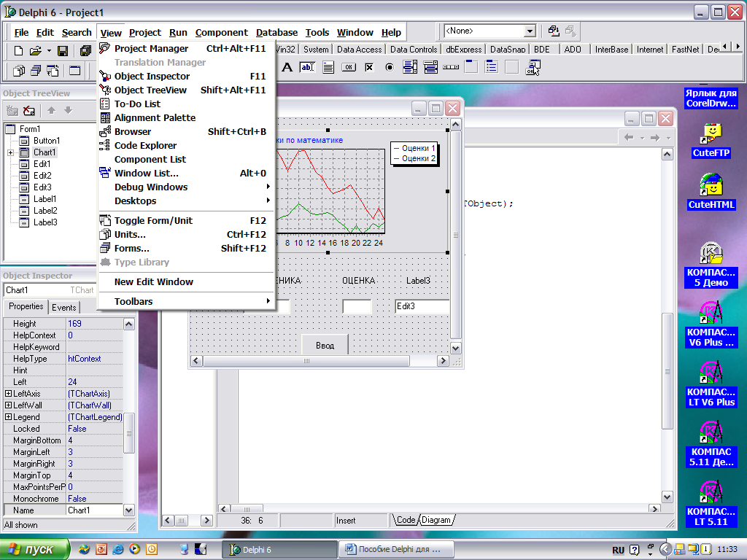Select the Edit component icon in the palette

pos(307,67)
